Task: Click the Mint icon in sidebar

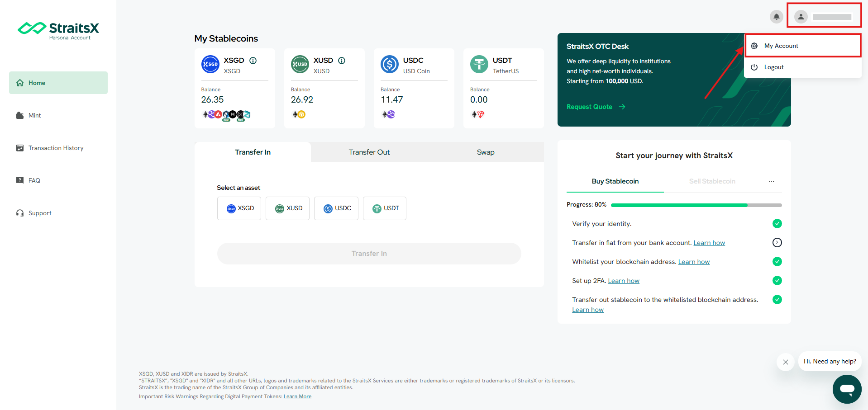Action: click(x=20, y=115)
